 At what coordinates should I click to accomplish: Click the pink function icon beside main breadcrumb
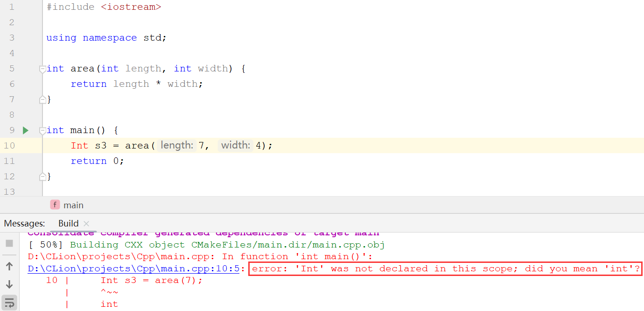(55, 205)
